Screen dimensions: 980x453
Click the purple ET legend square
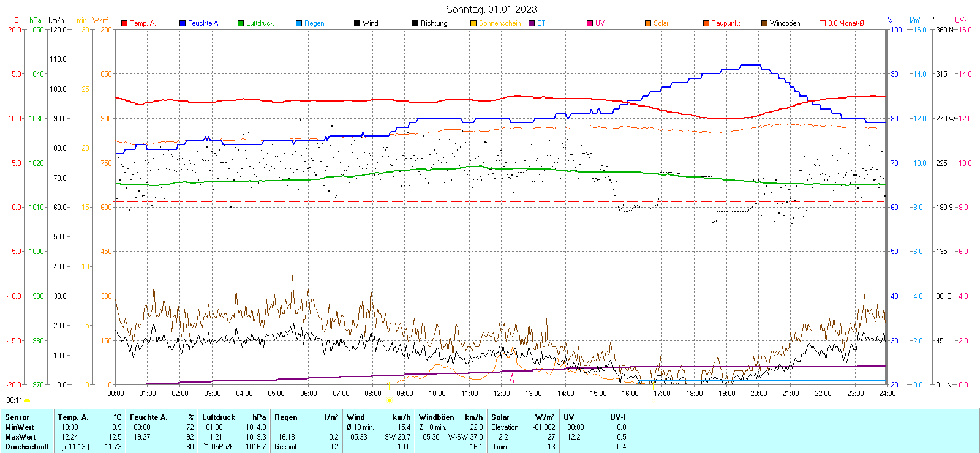532,23
